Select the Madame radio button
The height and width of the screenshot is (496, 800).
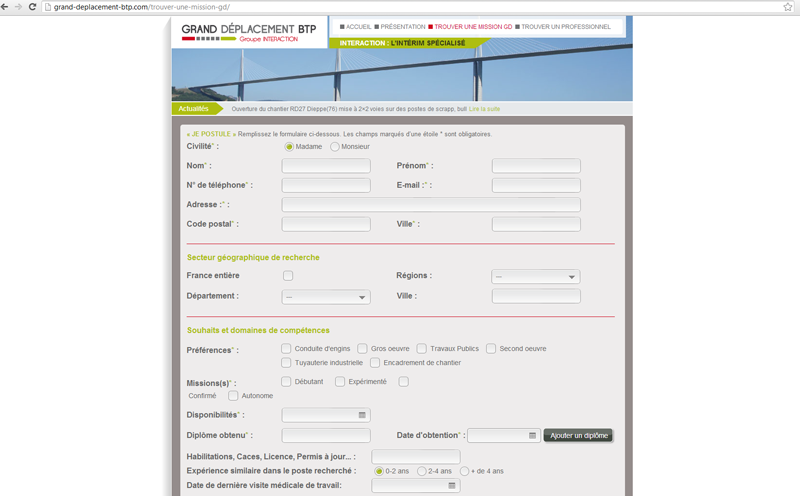[x=289, y=146]
